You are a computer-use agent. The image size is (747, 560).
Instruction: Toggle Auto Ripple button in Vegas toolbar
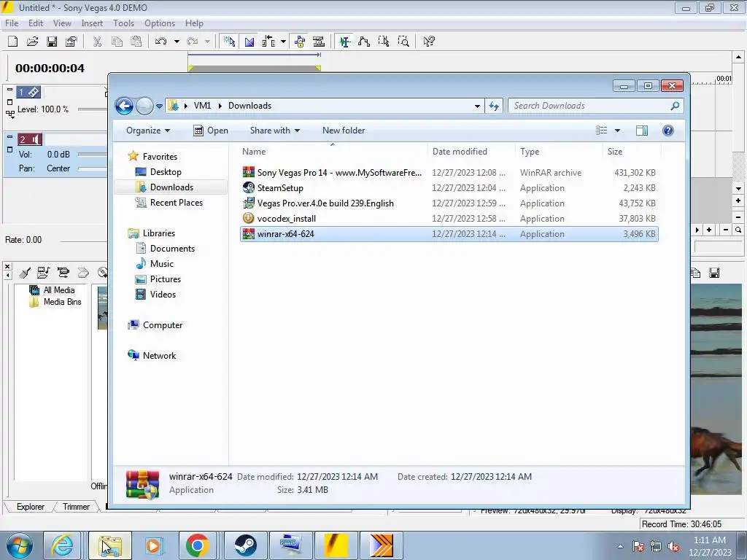tap(268, 42)
